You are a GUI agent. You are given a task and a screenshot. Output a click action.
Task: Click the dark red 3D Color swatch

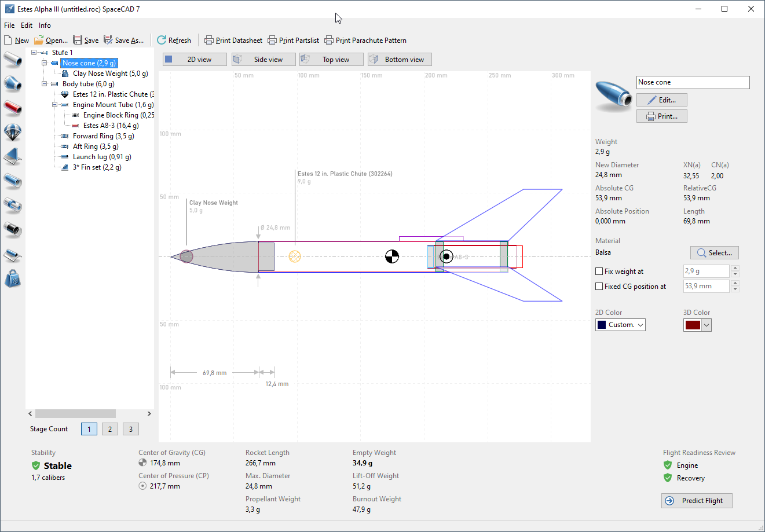click(x=693, y=325)
